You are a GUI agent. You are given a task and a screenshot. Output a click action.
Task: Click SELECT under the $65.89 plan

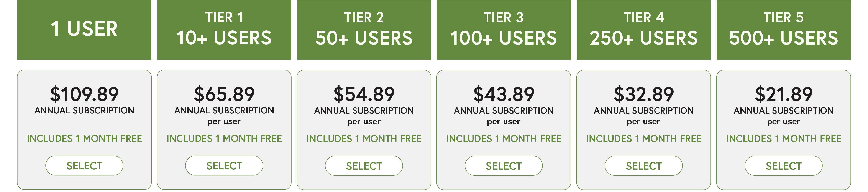click(224, 165)
